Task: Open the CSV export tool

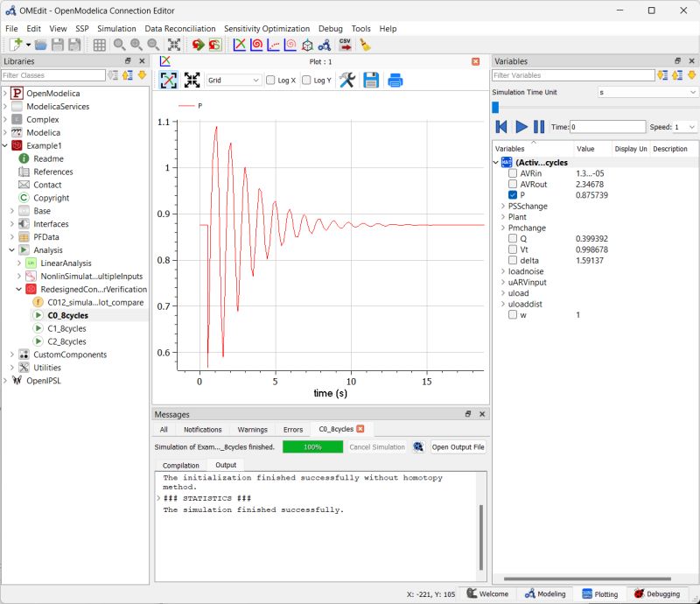Action: (345, 46)
